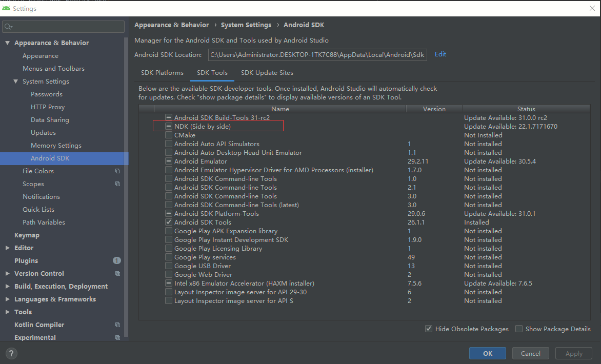Uncheck the Android SDK Tools checkbox
This screenshot has height=364, width=601.
169,222
